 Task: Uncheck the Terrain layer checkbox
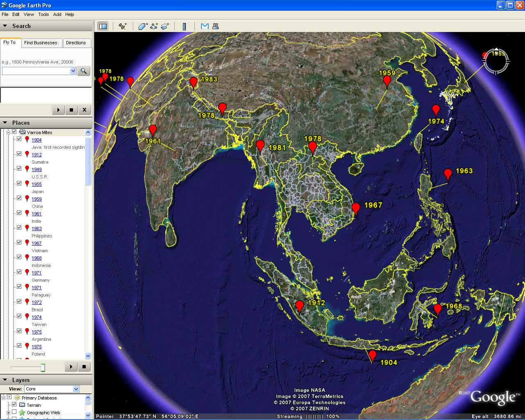14,405
